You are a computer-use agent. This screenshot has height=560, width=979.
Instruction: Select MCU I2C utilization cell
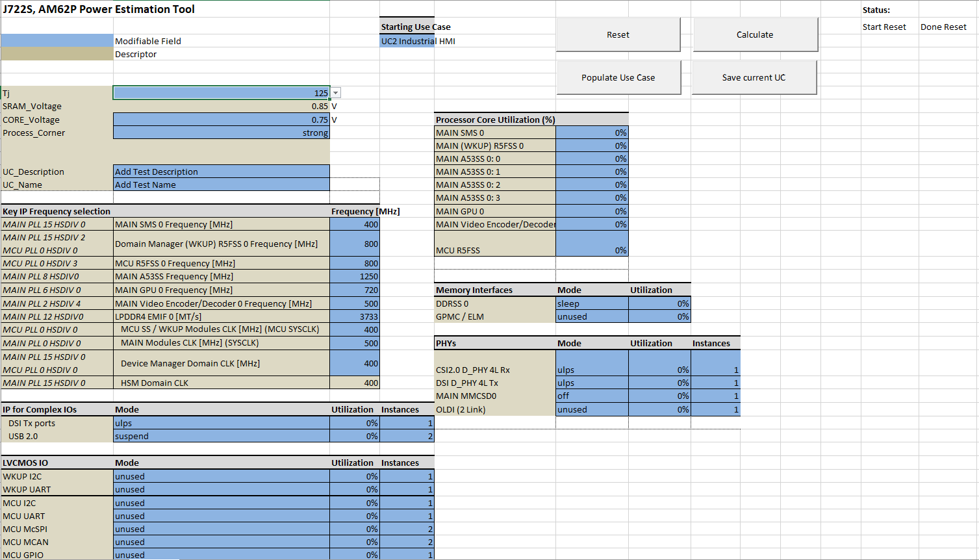[x=355, y=503]
